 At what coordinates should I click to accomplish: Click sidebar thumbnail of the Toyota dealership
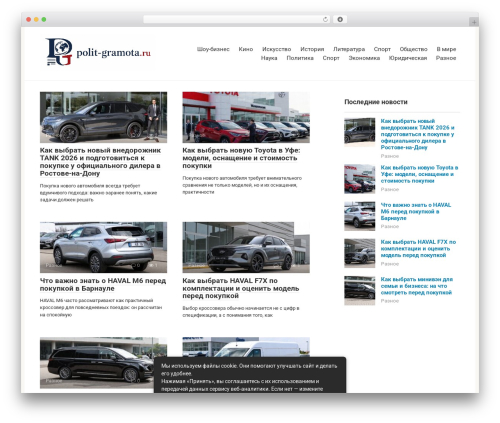(x=360, y=179)
